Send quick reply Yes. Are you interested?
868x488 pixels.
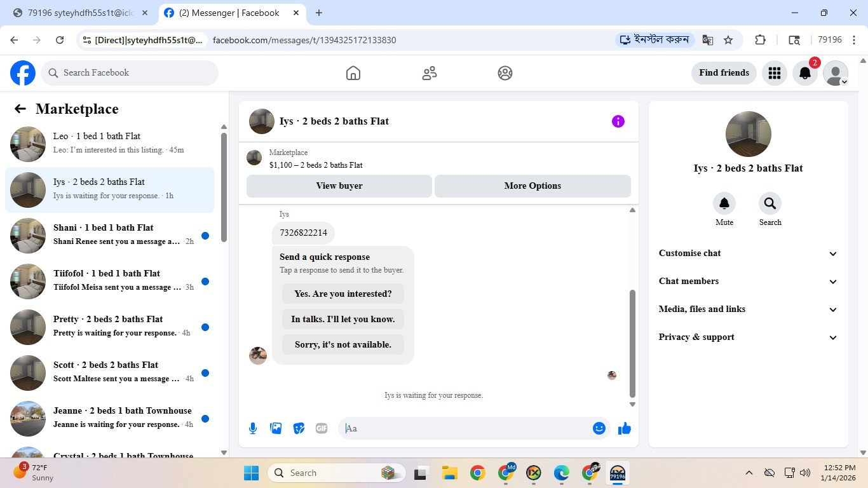click(343, 294)
